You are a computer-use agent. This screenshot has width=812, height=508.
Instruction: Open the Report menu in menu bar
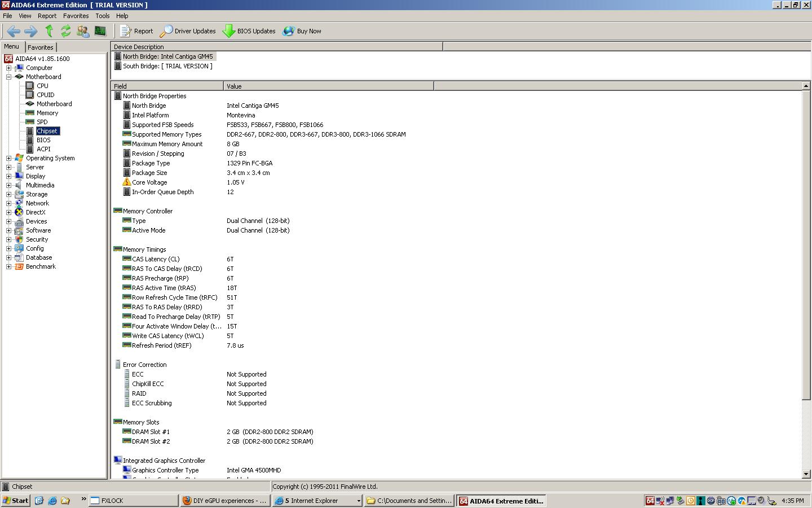[x=47, y=16]
